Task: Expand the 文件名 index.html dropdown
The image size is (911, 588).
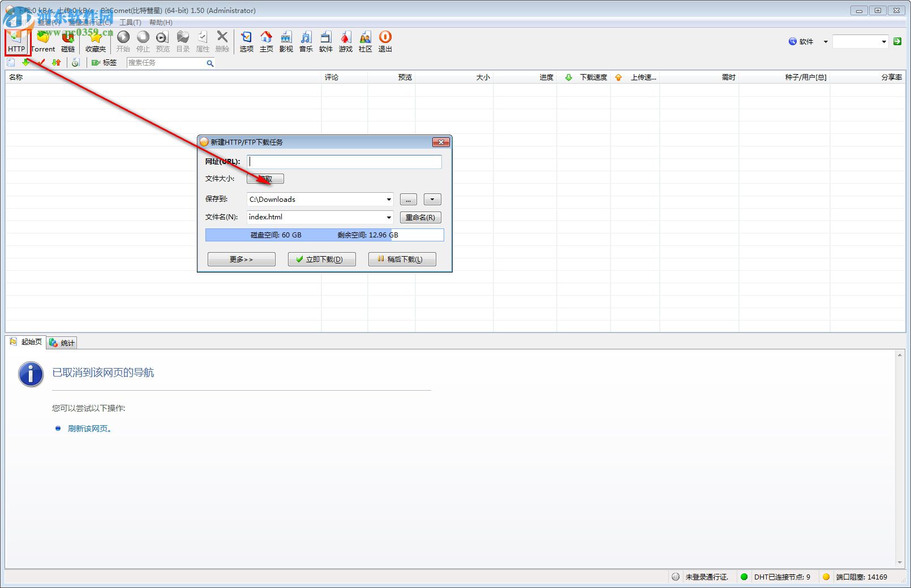Action: point(389,217)
